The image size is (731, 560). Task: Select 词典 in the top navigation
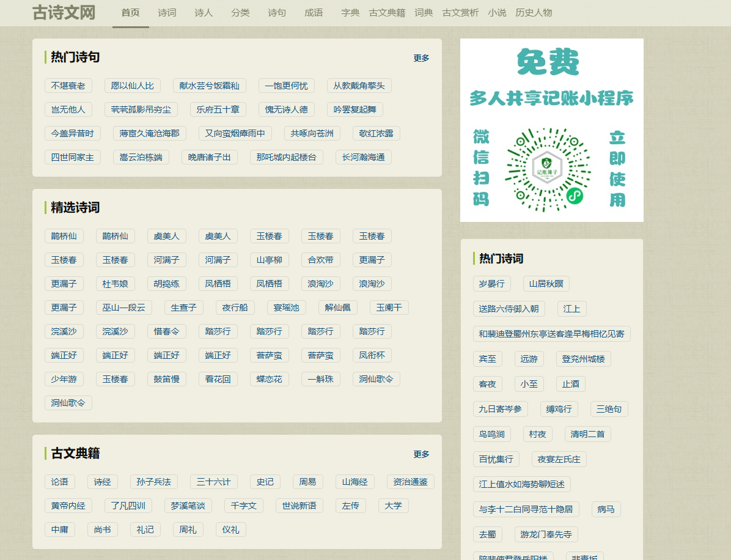point(424,13)
